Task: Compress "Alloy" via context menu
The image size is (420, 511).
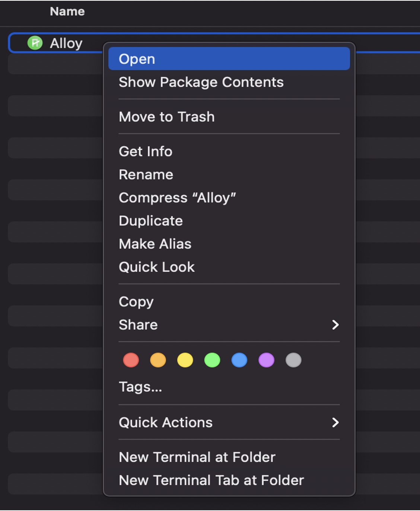Action: [x=177, y=198]
